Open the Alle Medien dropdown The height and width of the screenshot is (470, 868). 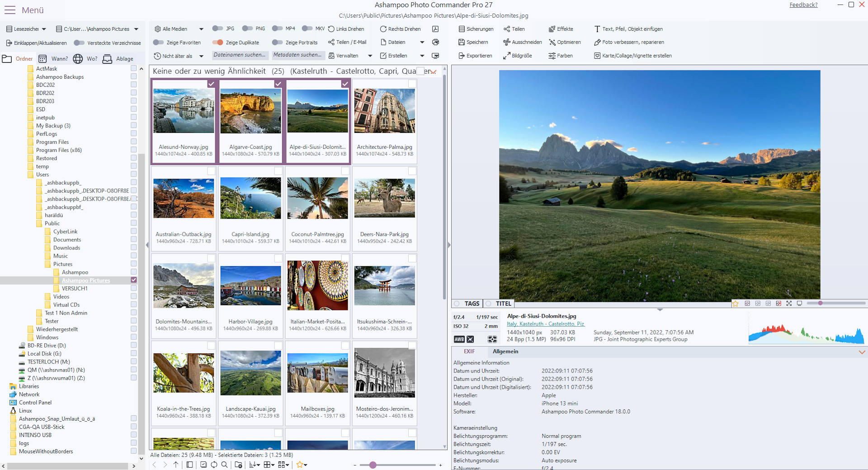point(201,29)
